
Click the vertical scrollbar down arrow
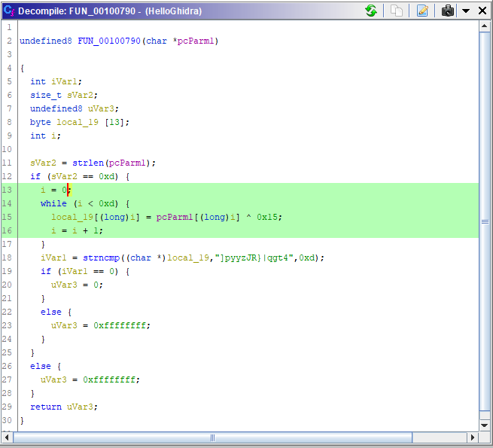484,425
